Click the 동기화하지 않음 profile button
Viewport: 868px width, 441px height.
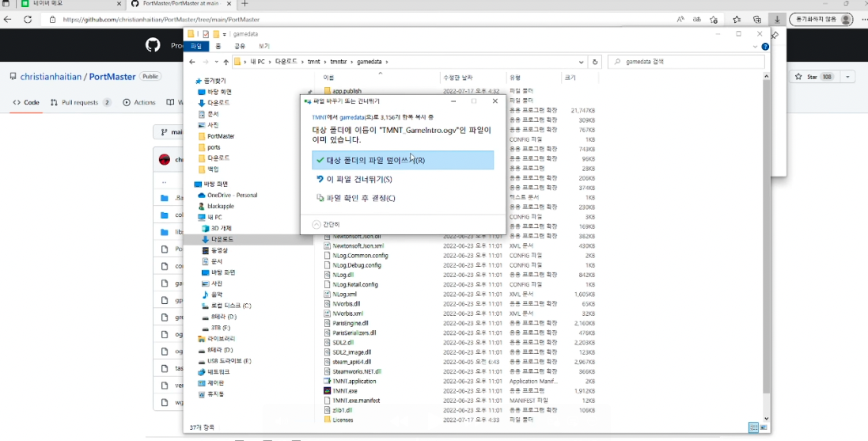(x=821, y=19)
